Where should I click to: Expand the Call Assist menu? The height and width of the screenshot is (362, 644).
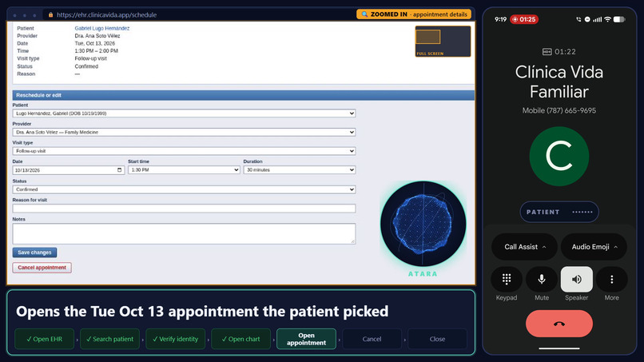tap(524, 247)
